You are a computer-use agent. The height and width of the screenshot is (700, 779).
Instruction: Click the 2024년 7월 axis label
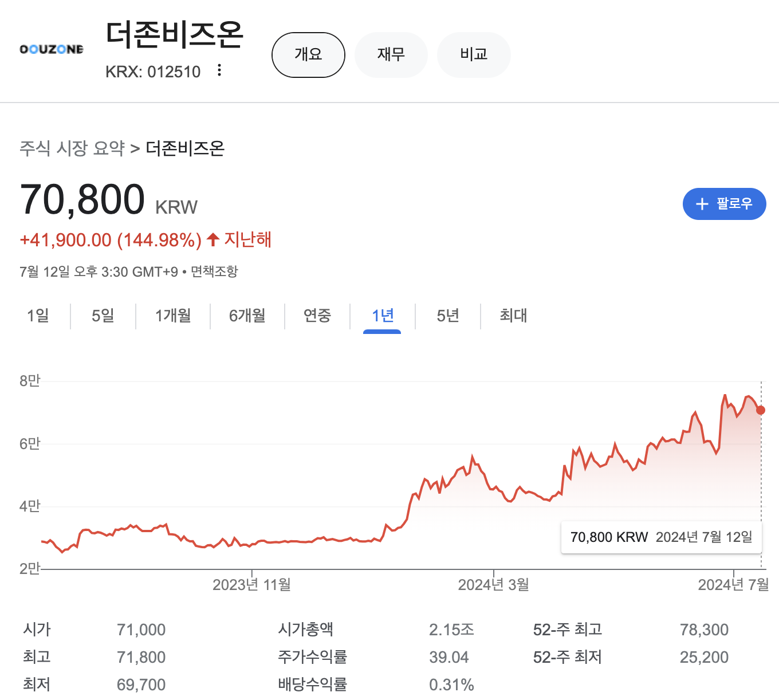point(734,585)
